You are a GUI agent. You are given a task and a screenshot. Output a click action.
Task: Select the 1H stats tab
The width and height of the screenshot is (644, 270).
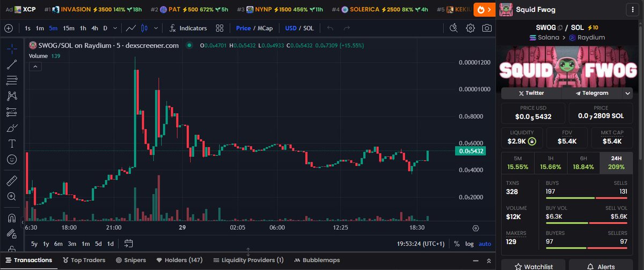(550, 163)
